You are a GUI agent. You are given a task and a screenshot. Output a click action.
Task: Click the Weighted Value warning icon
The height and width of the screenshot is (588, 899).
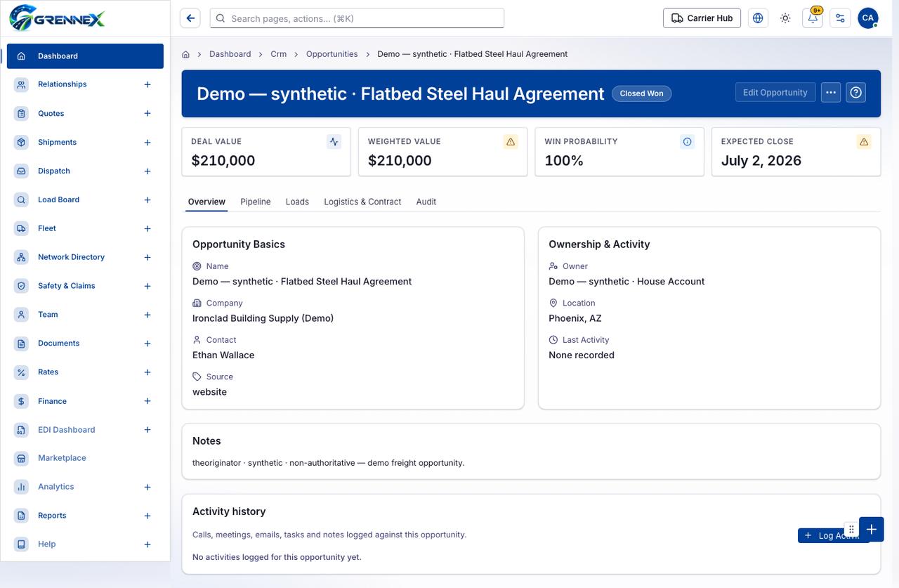tap(511, 142)
